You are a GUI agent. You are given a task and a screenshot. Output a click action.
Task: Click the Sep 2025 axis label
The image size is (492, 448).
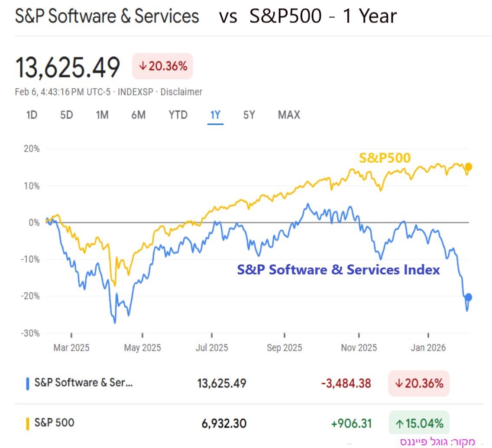(284, 348)
